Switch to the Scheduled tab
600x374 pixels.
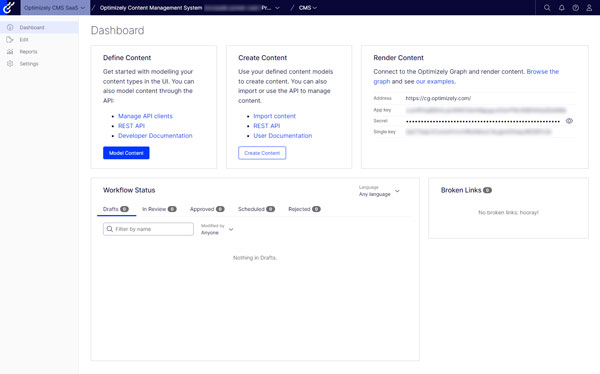click(256, 209)
